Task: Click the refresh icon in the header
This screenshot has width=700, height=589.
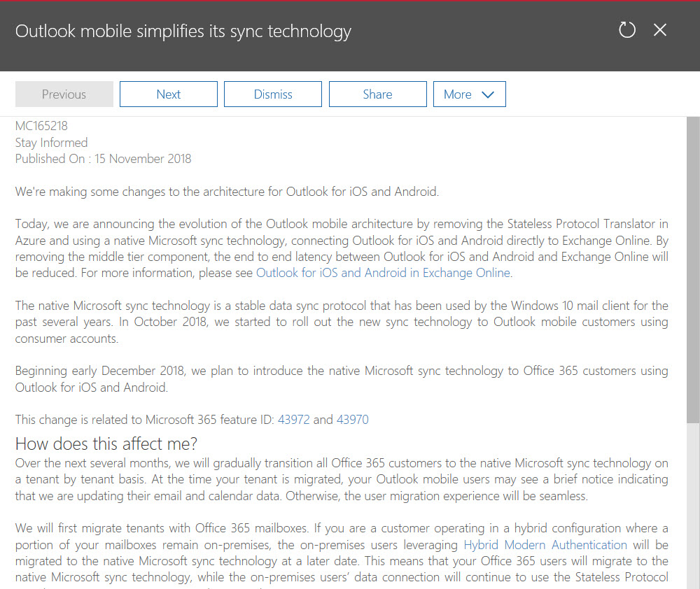Action: click(x=626, y=30)
